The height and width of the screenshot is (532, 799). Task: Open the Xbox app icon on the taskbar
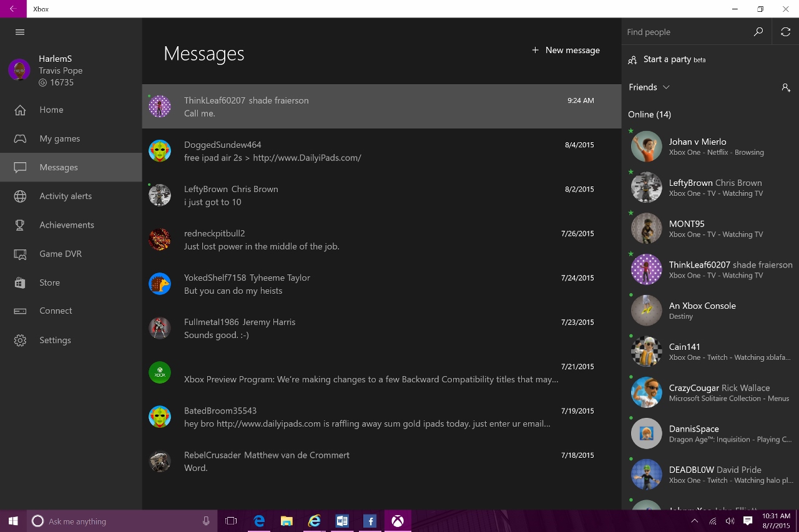398,521
